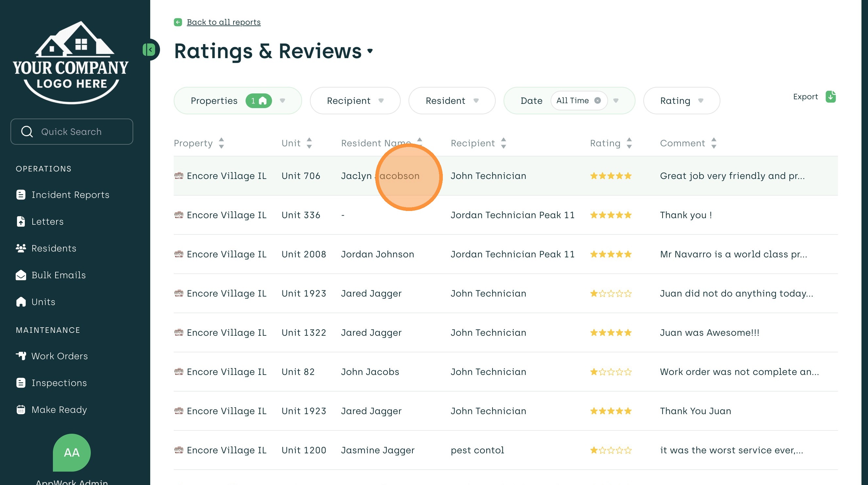The width and height of the screenshot is (868, 485).
Task: Click the Export download icon
Action: click(x=830, y=97)
